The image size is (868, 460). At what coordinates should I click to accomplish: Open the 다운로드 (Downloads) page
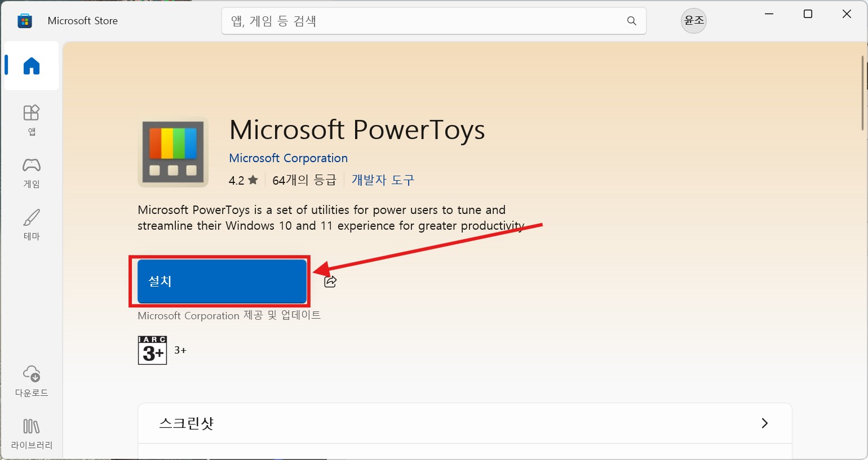point(32,381)
